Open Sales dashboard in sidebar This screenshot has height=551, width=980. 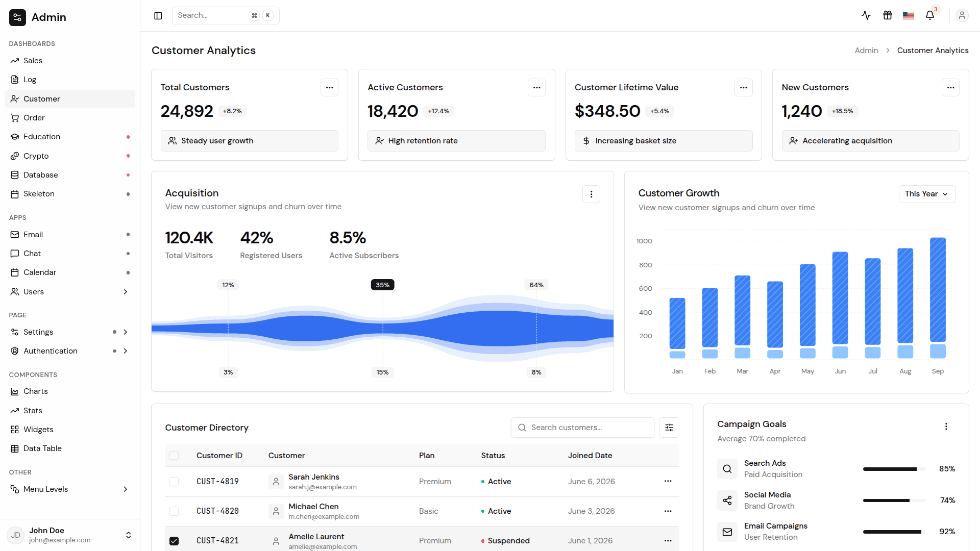pyautogui.click(x=70, y=61)
